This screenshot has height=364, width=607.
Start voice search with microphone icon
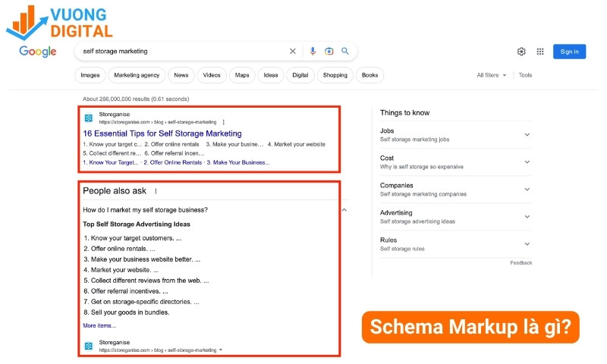(x=313, y=51)
